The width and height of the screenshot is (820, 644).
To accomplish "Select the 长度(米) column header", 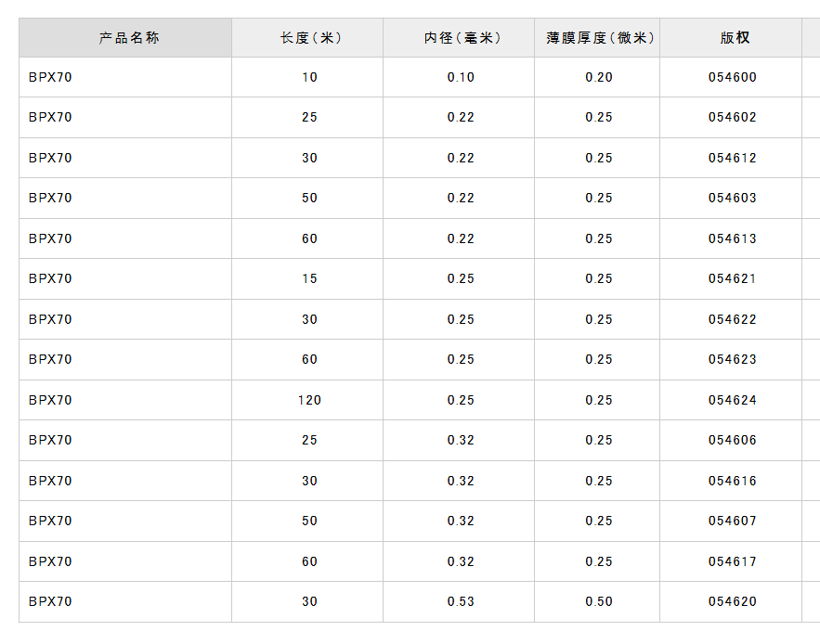I will tap(311, 38).
